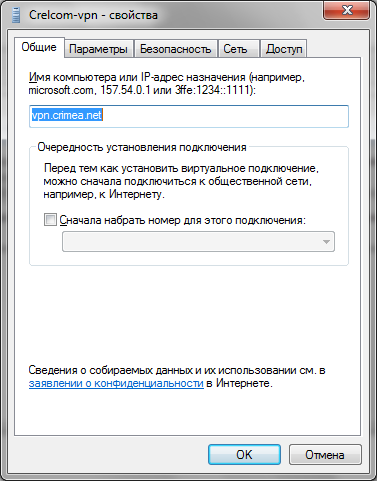This screenshot has height=481, width=377.
Task: Click the 'Имя компьютера или IP-адрес назначения' label
Action: click(x=166, y=84)
